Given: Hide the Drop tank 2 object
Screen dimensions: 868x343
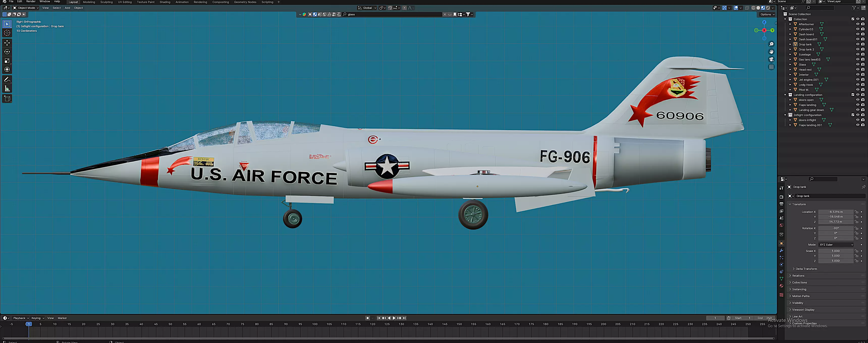Looking at the screenshot, I should 858,49.
